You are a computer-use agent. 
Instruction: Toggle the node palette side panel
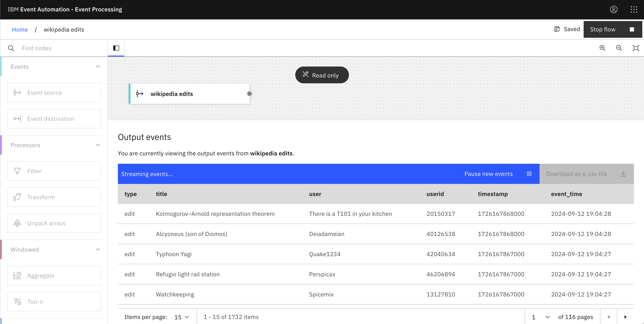tap(116, 48)
